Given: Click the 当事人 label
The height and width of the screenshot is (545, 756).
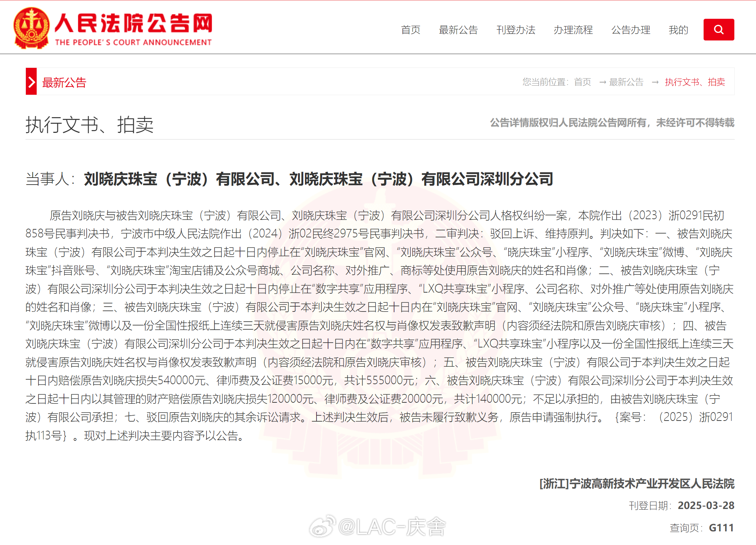Looking at the screenshot, I should pos(51,179).
